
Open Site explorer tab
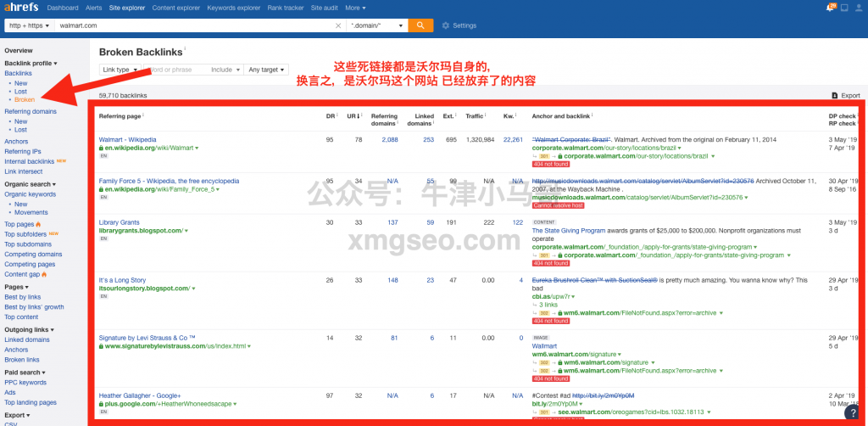click(x=127, y=8)
